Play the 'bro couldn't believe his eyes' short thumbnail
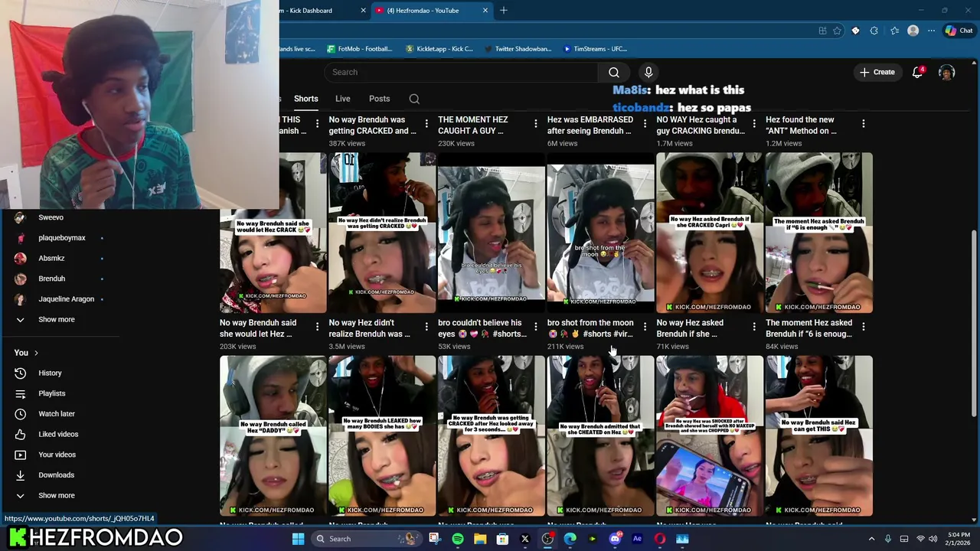980x551 pixels. click(x=492, y=233)
